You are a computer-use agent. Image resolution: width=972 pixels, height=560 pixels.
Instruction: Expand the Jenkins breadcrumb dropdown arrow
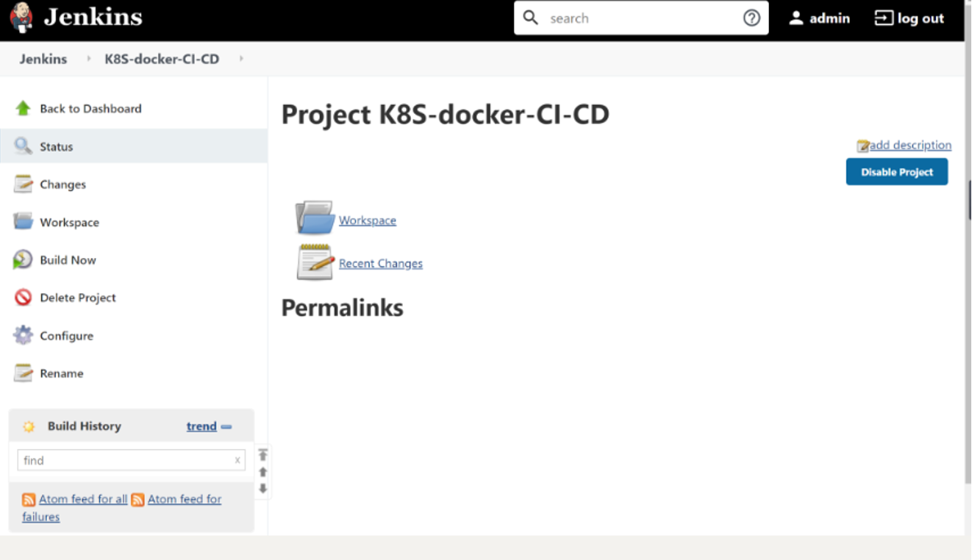(88, 59)
